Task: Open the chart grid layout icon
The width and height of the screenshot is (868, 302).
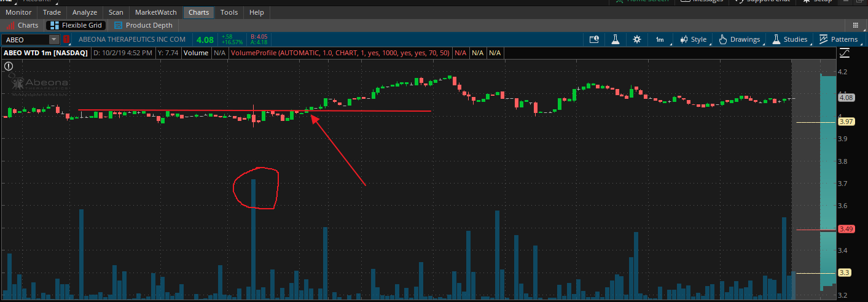Action: coord(855,25)
